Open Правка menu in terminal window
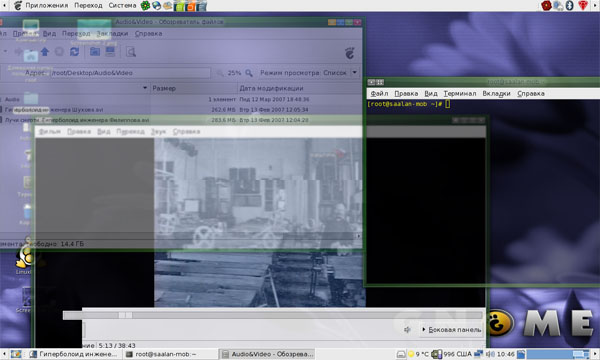Viewport: 600px width, 360px height. point(406,93)
